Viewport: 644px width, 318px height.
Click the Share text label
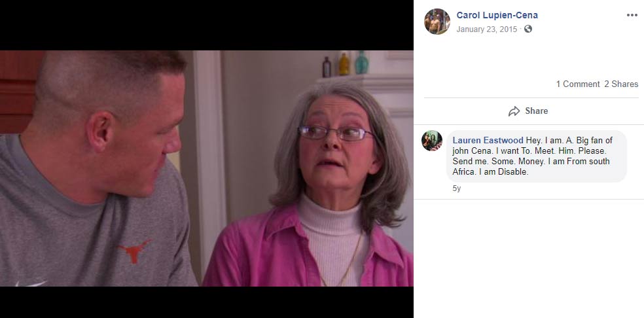click(x=537, y=111)
